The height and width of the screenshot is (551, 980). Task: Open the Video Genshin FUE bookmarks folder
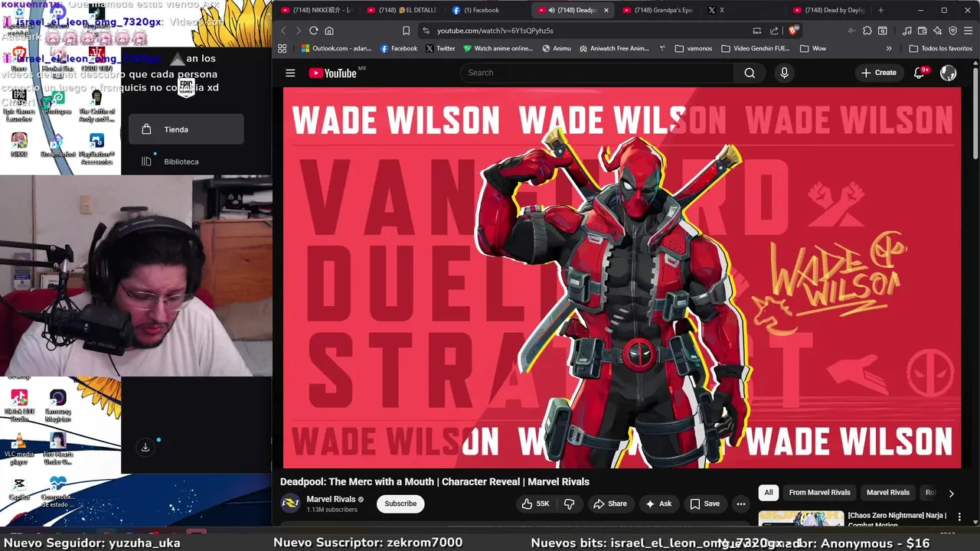click(756, 48)
